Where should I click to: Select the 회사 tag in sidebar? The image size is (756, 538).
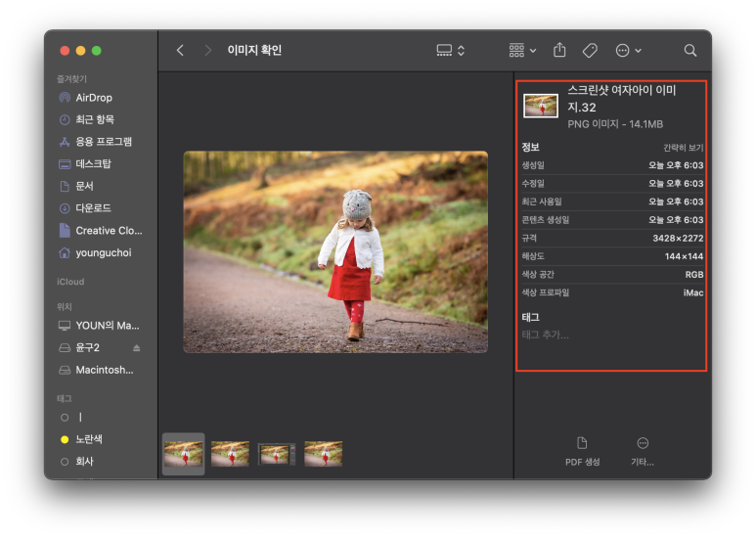(77, 462)
